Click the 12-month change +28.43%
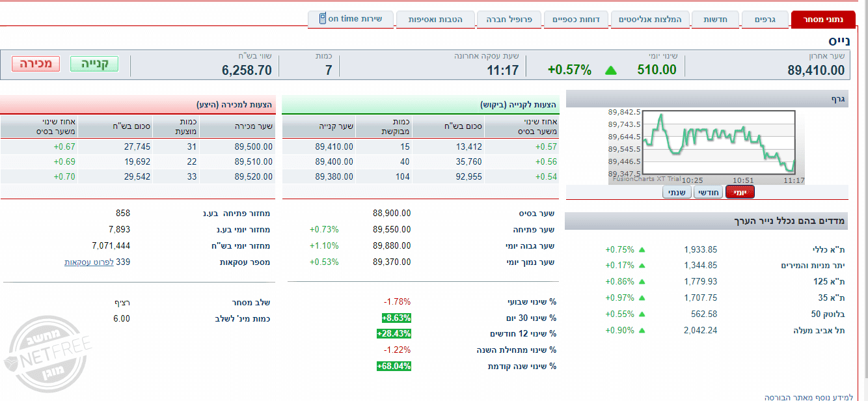 coord(394,333)
